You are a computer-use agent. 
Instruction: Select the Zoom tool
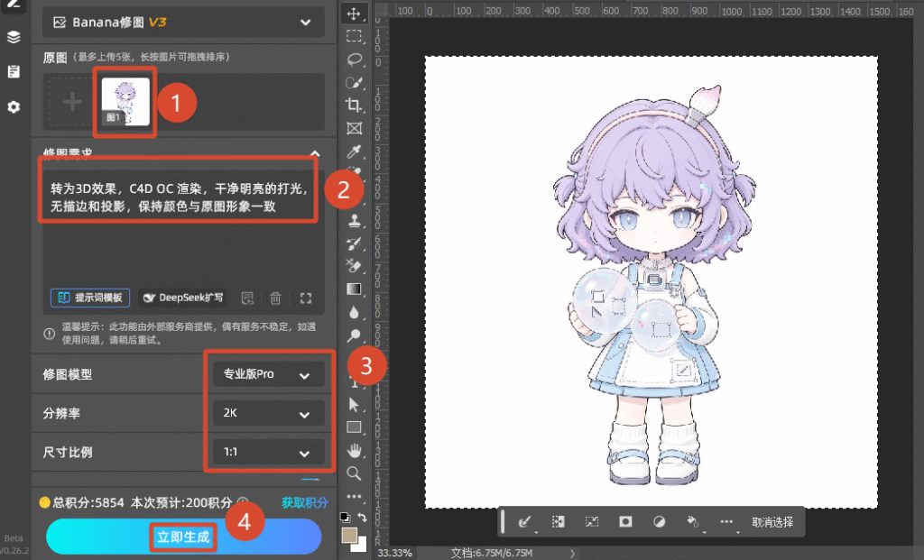354,473
